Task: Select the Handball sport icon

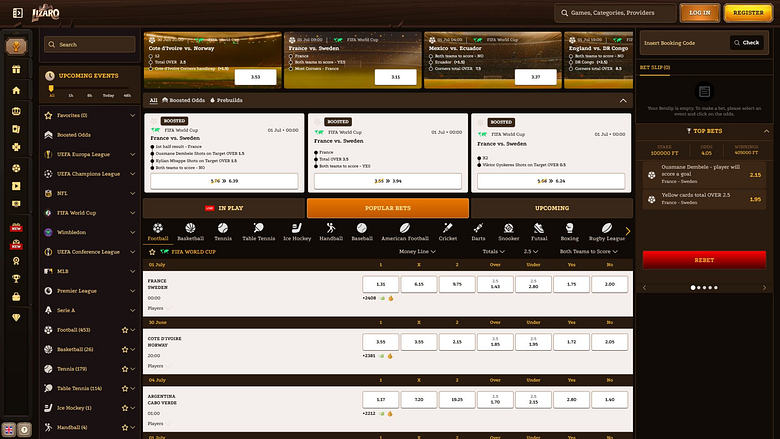Action: coord(331,232)
